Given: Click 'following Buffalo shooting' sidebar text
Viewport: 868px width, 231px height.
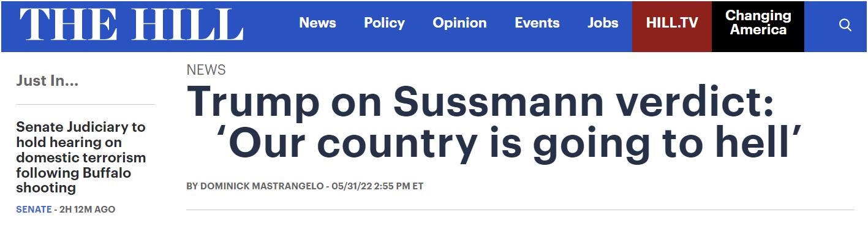Looking at the screenshot, I should (x=74, y=180).
